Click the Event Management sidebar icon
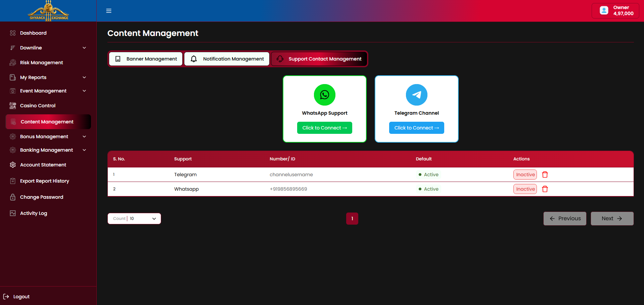The image size is (644, 305). click(13, 91)
